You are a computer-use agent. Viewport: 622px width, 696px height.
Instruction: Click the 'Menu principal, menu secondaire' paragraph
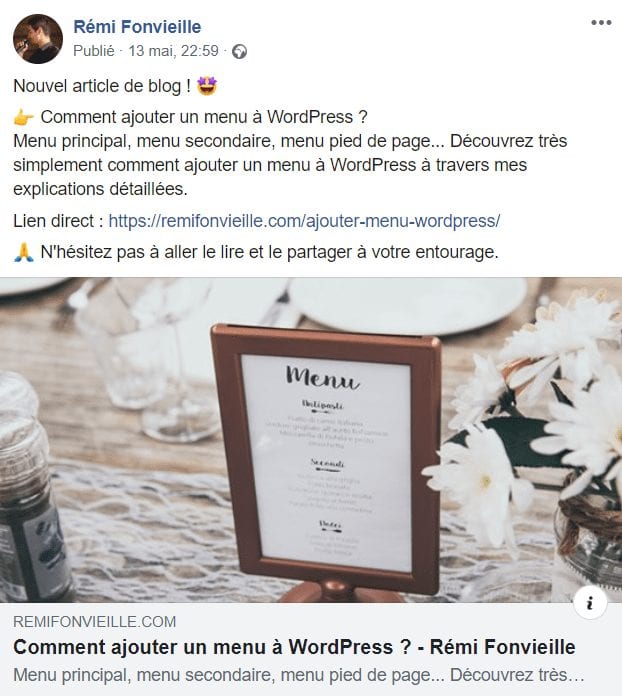point(290,165)
